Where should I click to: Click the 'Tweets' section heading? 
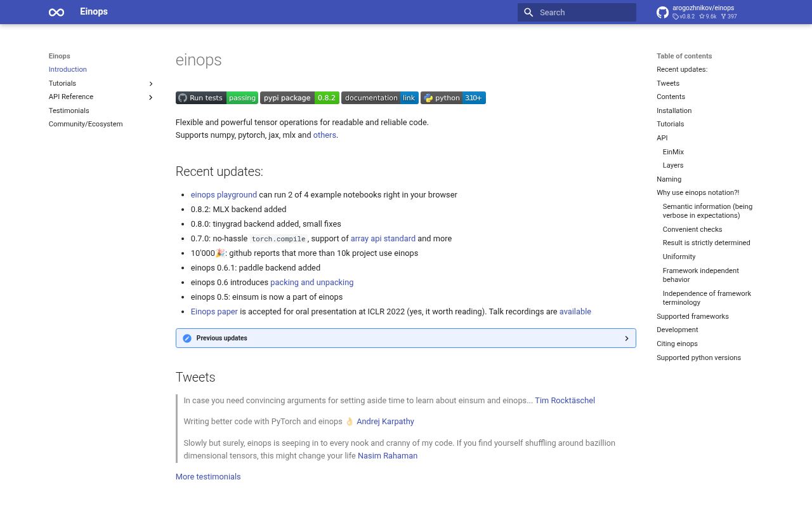click(195, 377)
